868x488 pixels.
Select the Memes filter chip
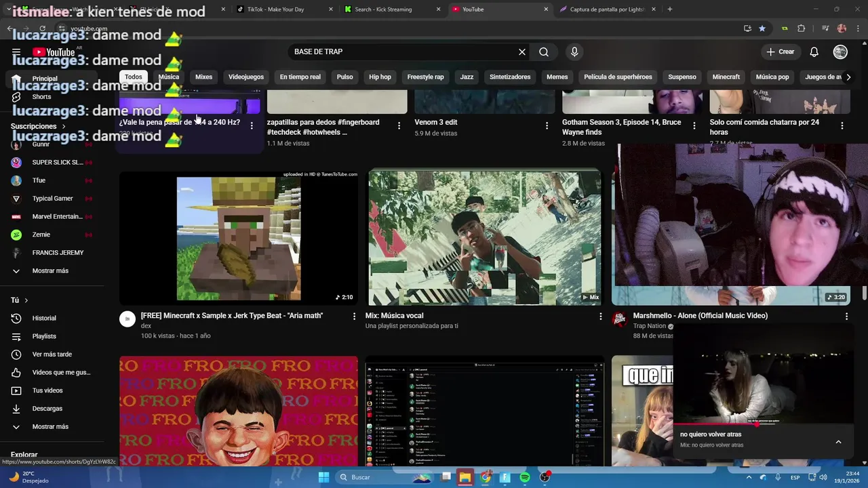(x=557, y=77)
